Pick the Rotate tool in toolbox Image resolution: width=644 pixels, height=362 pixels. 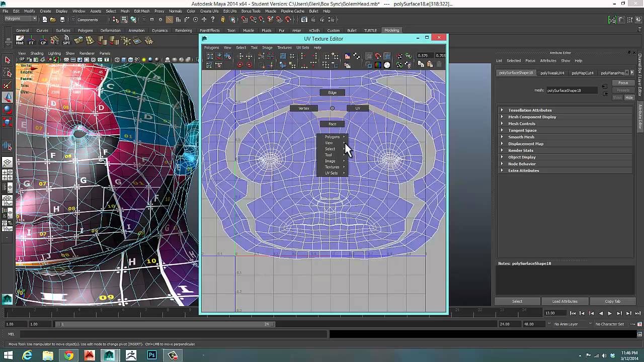click(7, 110)
